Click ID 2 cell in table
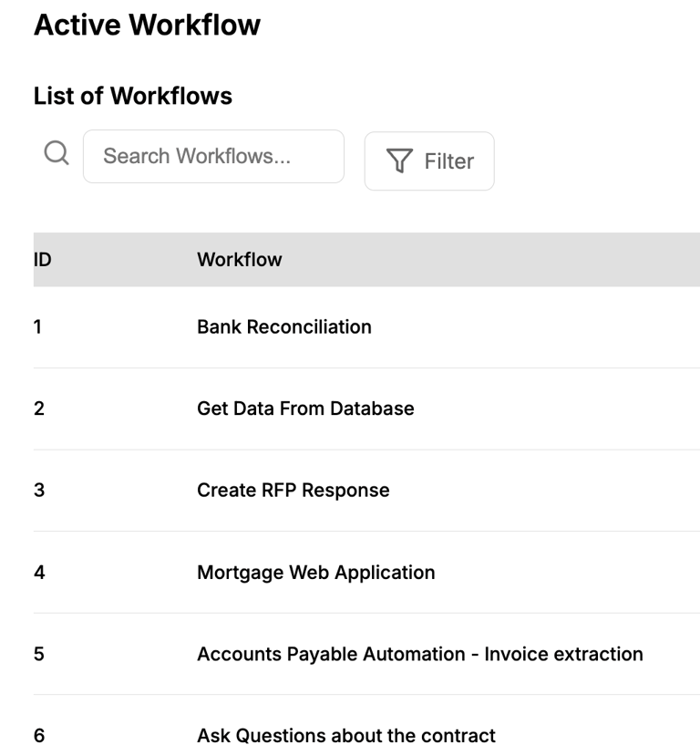This screenshot has width=700, height=745. (x=38, y=409)
